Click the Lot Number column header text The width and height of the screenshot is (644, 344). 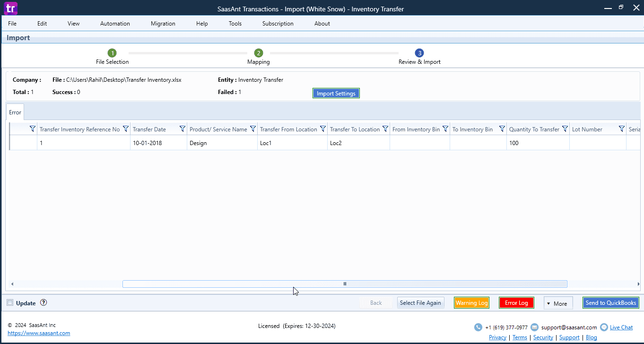587,129
